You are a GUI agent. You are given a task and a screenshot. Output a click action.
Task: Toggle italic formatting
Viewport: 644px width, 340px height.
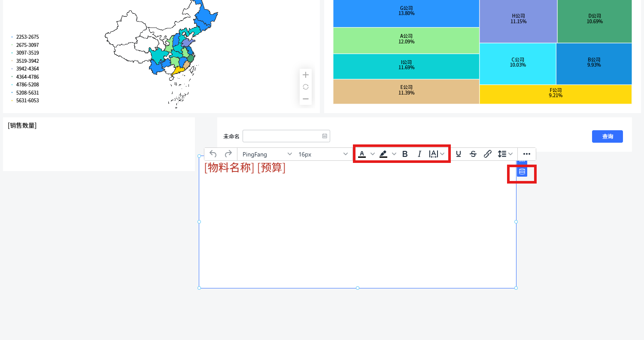click(419, 154)
